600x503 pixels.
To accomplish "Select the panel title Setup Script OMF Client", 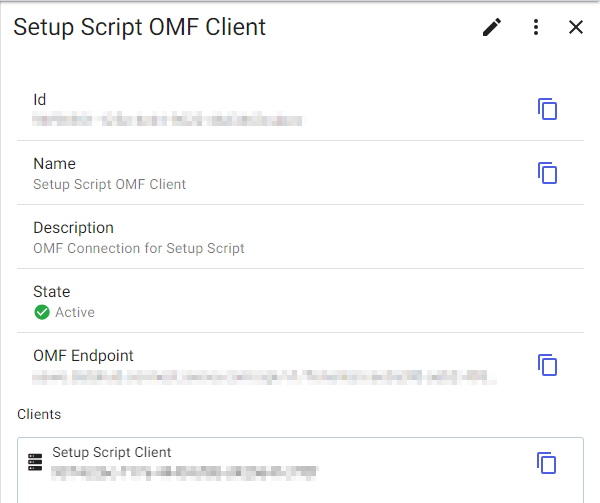I will click(x=139, y=28).
